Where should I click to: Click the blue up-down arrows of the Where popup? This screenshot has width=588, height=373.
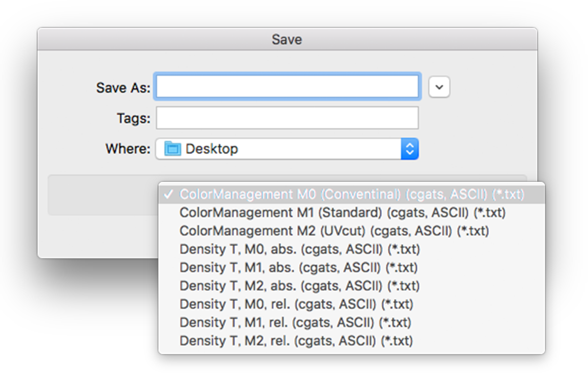[x=410, y=149]
